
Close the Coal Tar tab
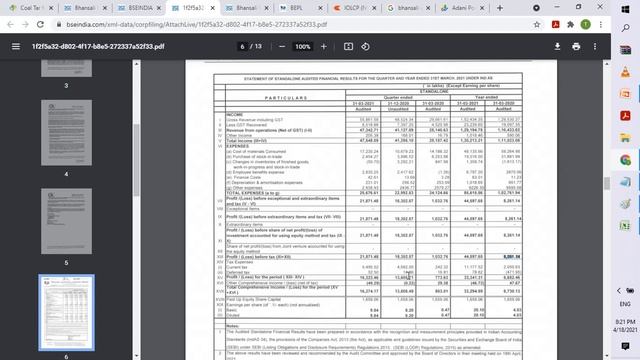51,8
